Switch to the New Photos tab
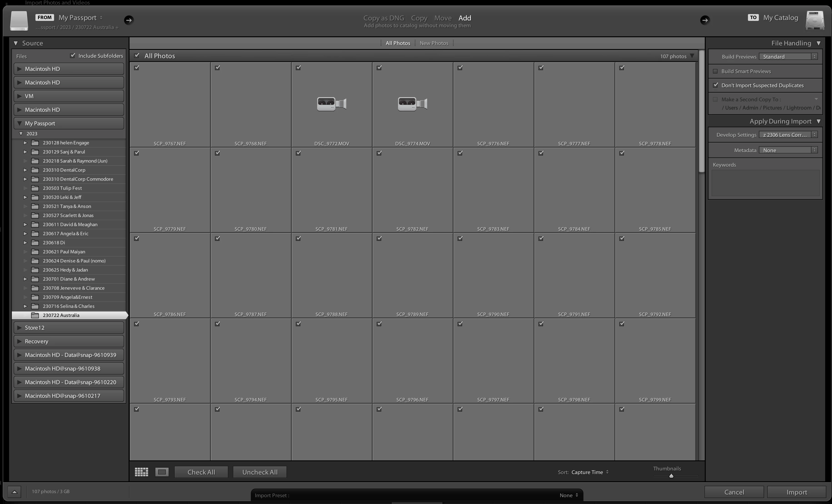The width and height of the screenshot is (832, 504). 433,43
